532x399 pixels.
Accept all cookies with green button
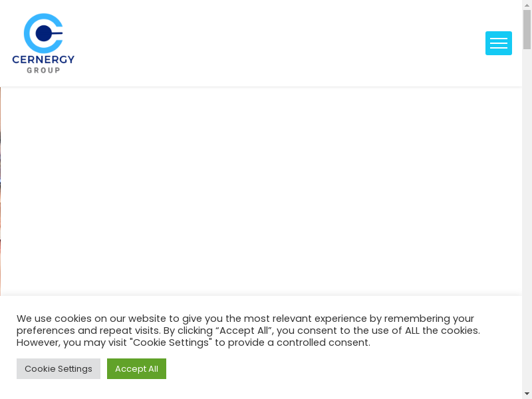(x=136, y=368)
